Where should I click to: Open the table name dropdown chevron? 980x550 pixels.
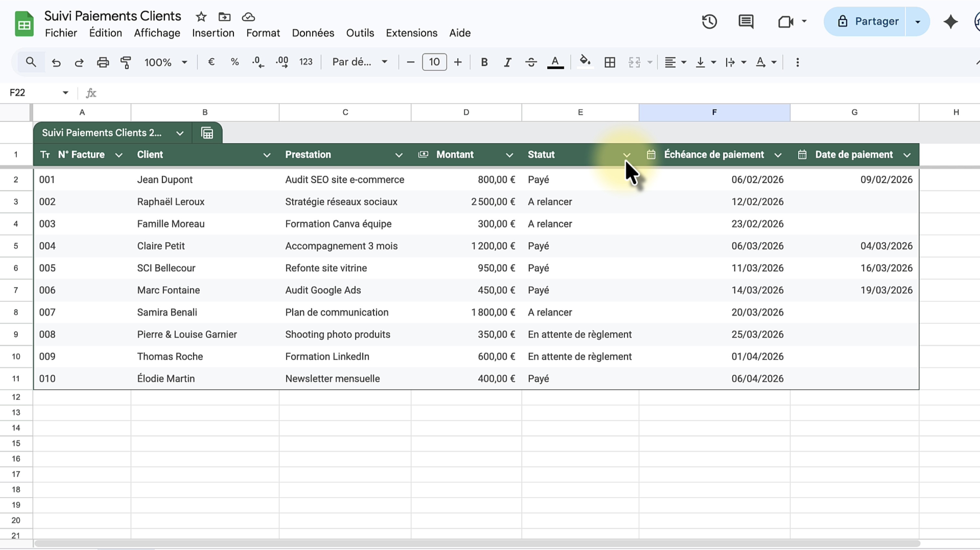[x=179, y=133]
